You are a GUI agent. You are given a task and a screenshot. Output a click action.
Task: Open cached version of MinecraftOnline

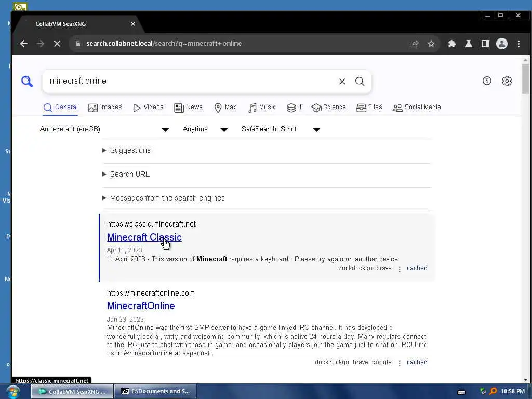(x=417, y=362)
